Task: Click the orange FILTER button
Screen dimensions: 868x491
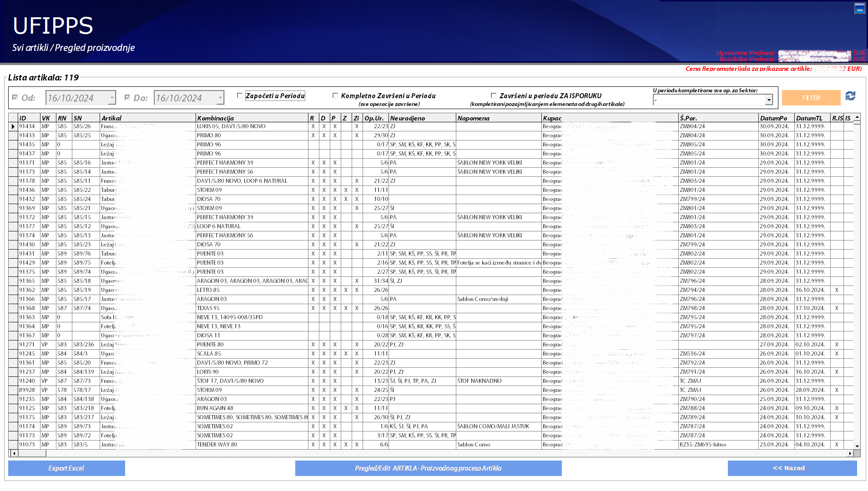Action: 811,98
